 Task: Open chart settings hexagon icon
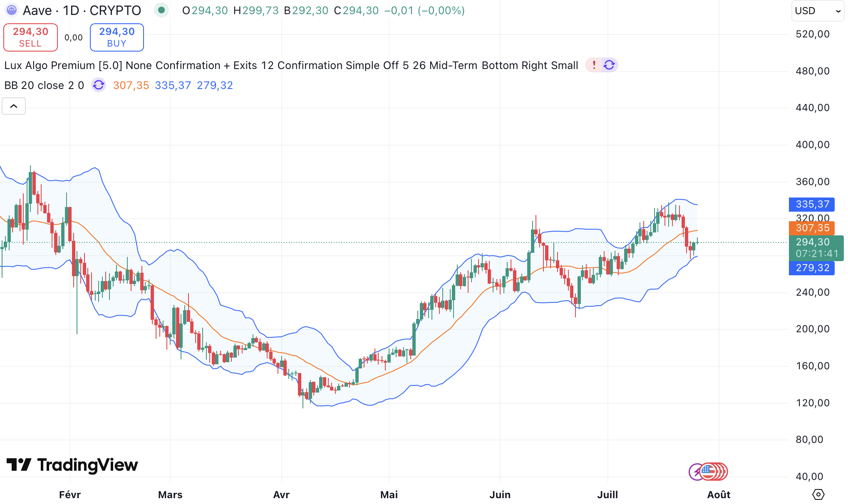pos(818,494)
